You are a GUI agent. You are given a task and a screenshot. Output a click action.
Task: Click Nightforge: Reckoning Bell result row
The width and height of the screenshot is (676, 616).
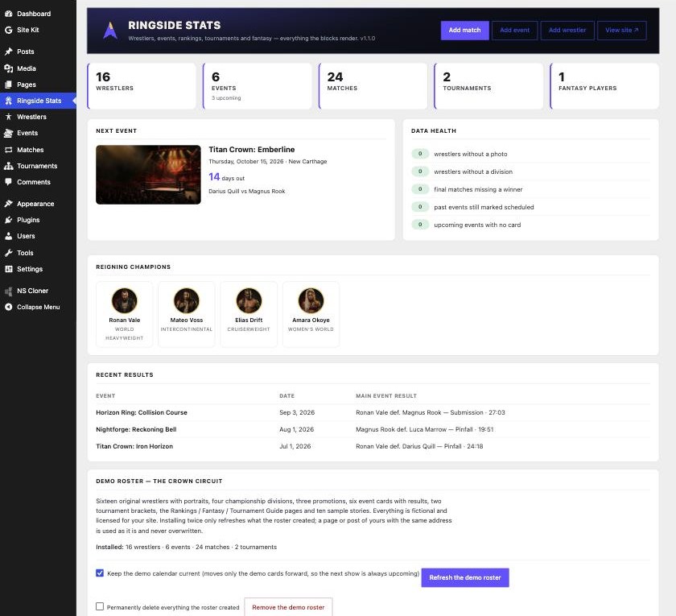[x=373, y=429]
